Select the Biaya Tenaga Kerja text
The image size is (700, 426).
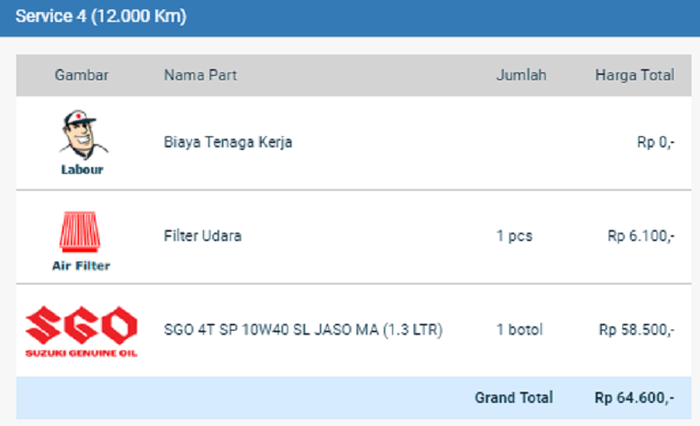pyautogui.click(x=228, y=143)
